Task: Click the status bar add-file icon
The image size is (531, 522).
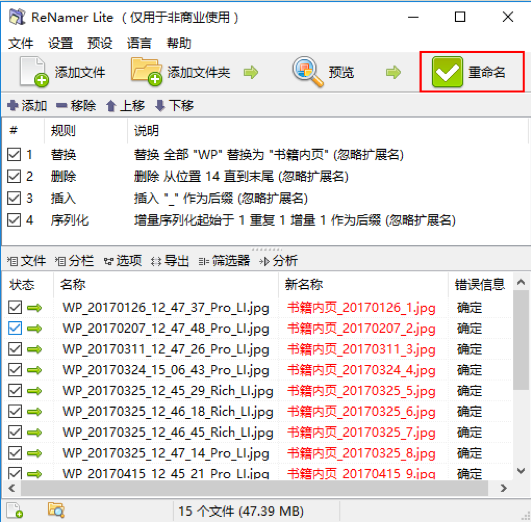Action: (15, 510)
